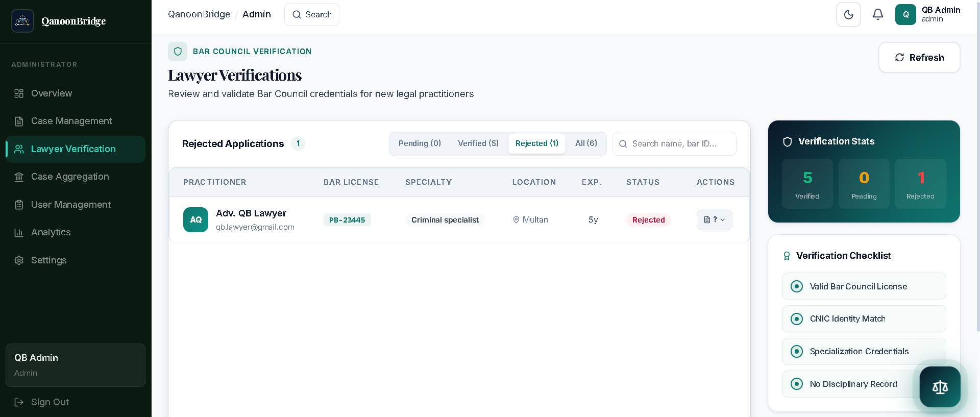Click the Pending stat card showing 0
This screenshot has height=417, width=980.
(864, 184)
